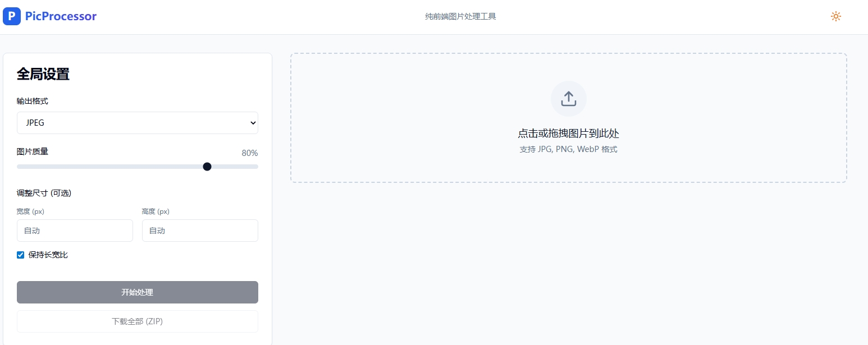Select the sun theme switcher in the header
Viewport: 868px width, 345px height.
point(836,16)
